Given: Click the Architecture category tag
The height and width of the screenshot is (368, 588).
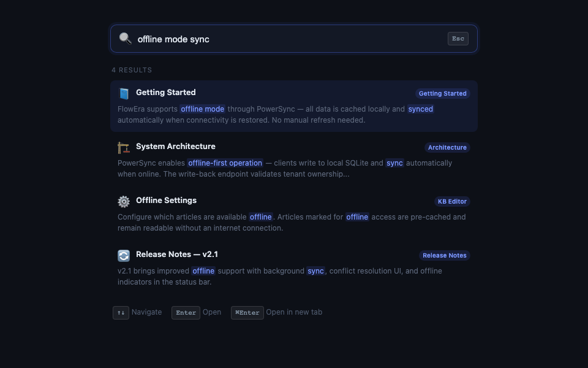Looking at the screenshot, I should tap(447, 148).
